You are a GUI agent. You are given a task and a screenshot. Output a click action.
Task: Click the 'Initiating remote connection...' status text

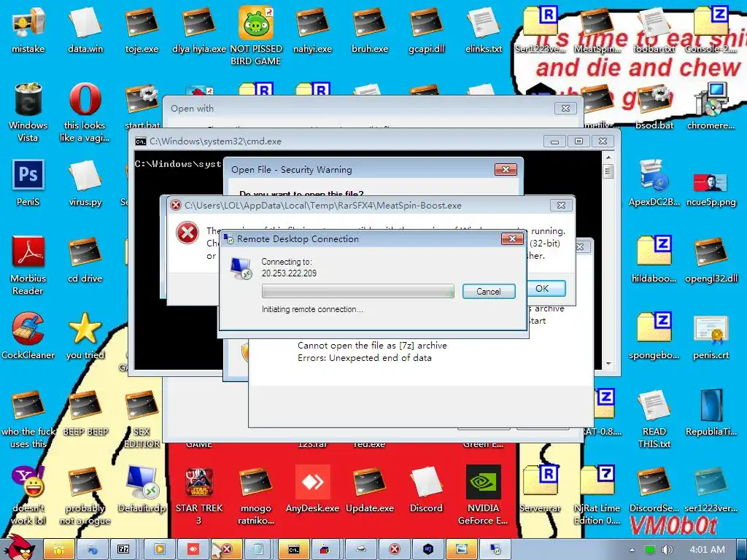[312, 309]
